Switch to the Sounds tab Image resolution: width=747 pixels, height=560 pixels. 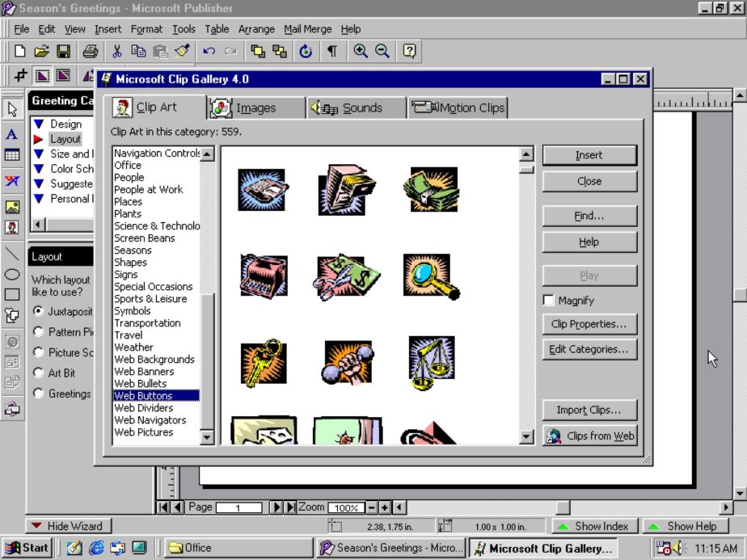(x=357, y=108)
